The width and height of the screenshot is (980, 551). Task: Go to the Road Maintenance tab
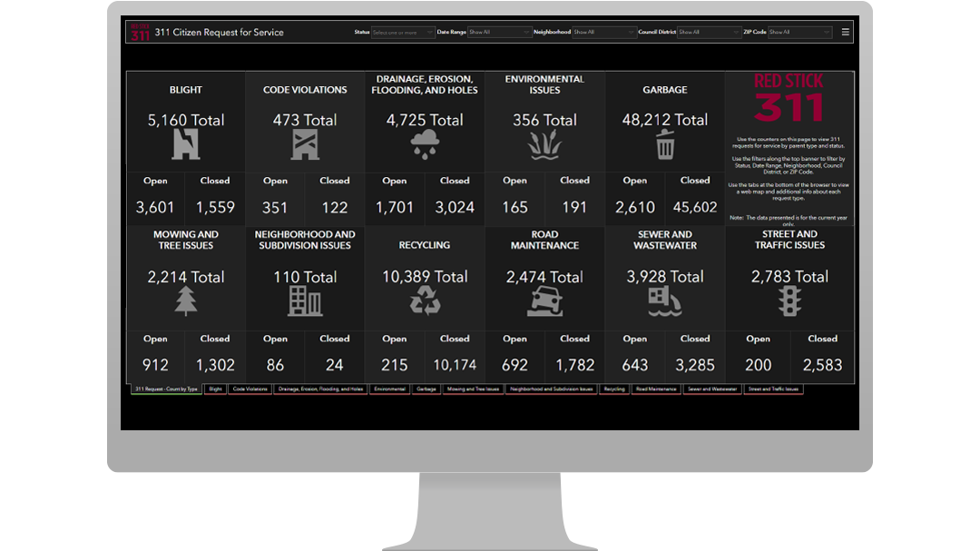(x=656, y=389)
